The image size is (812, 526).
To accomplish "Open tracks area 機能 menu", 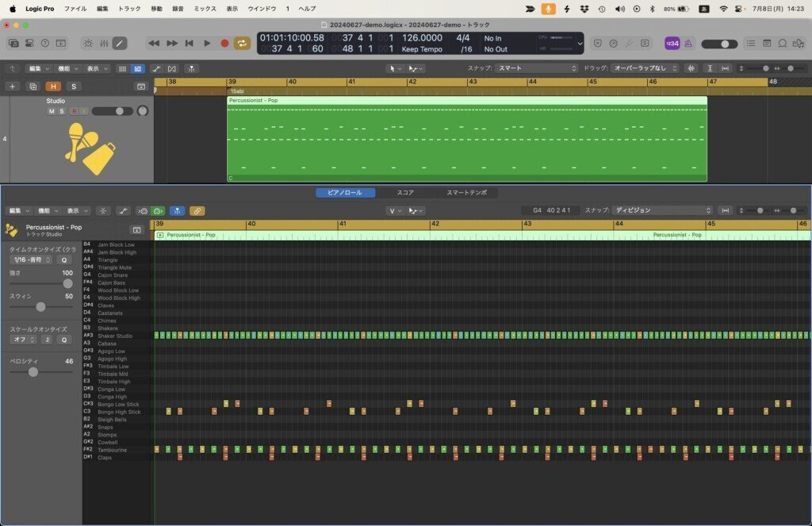I will pos(67,68).
